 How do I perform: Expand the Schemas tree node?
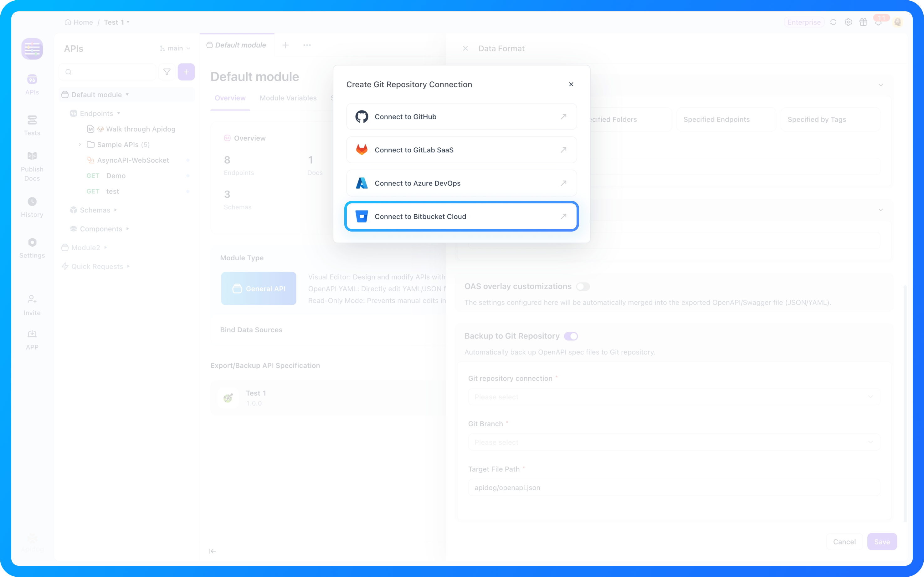[x=115, y=210]
